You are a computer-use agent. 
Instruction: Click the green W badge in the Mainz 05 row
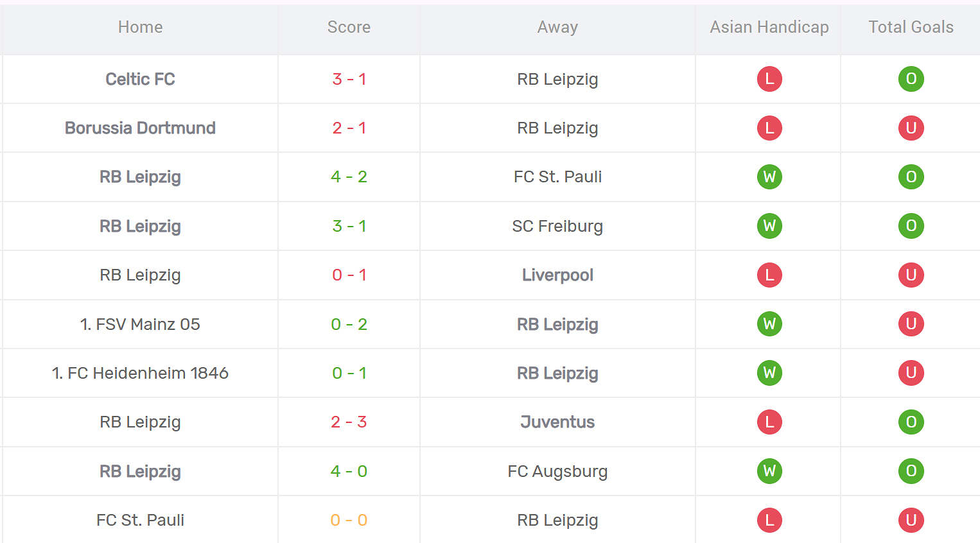tap(769, 324)
